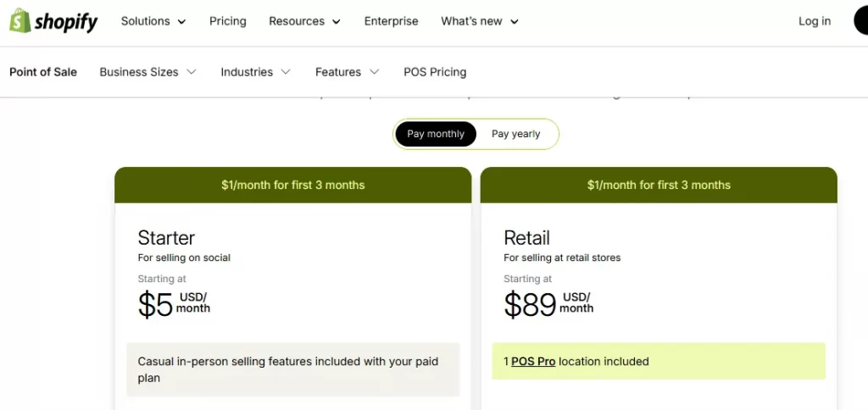The width and height of the screenshot is (868, 410).
Task: Expand the What's new menu
Action: tap(480, 21)
